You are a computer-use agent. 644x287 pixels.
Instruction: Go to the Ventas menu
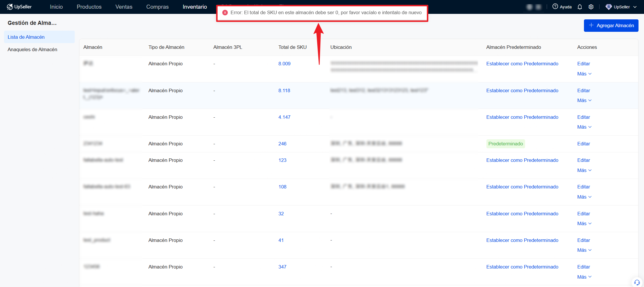pos(124,7)
